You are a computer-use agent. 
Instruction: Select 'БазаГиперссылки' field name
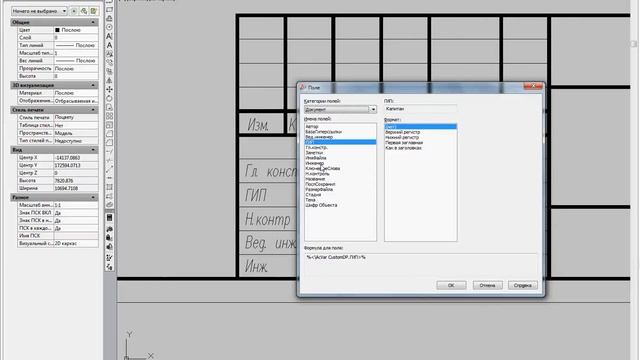point(324,132)
